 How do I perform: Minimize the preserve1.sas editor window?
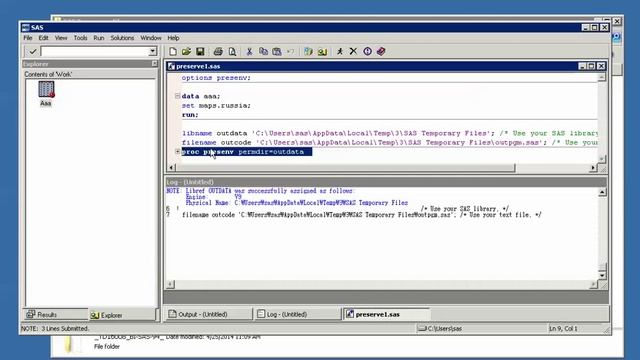582,66
